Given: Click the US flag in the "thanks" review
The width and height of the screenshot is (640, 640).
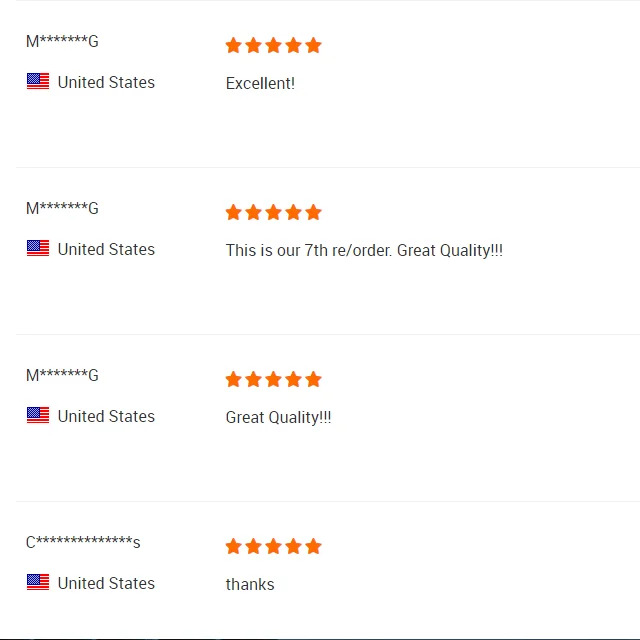Looking at the screenshot, I should click(38, 583).
